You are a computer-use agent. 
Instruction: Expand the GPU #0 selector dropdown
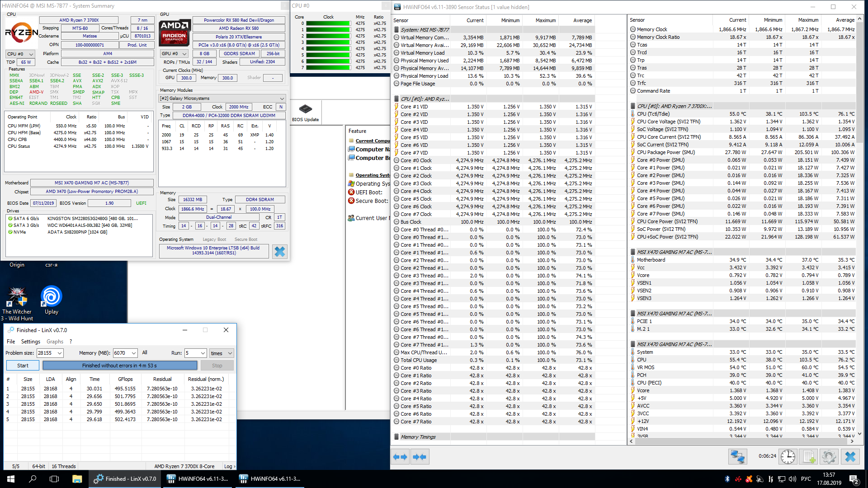[x=174, y=53]
